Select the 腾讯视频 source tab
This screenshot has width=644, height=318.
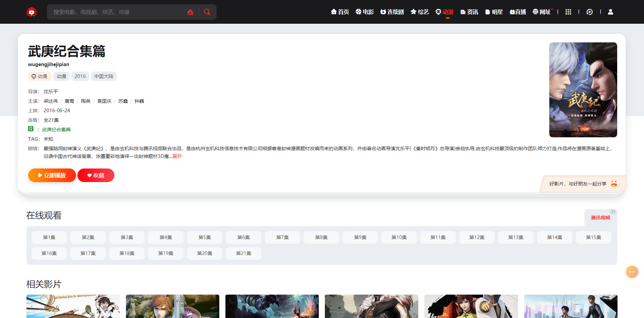(601, 218)
